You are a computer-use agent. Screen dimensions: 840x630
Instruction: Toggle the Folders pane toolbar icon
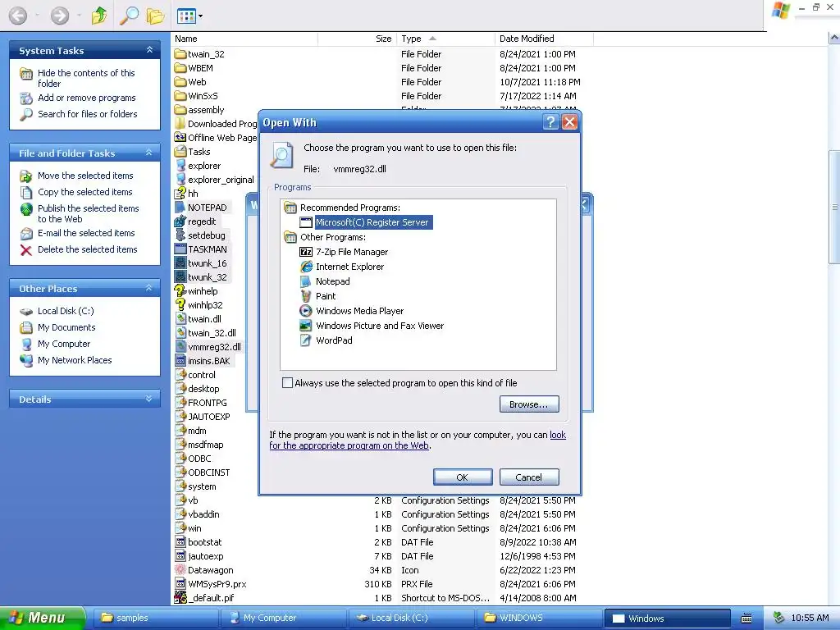coord(155,16)
